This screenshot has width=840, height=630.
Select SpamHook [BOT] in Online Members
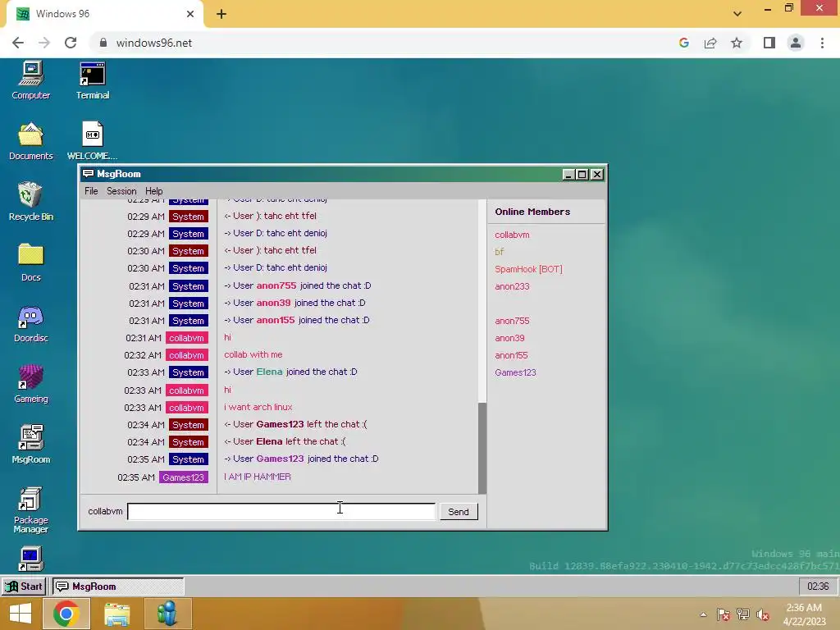click(x=529, y=269)
